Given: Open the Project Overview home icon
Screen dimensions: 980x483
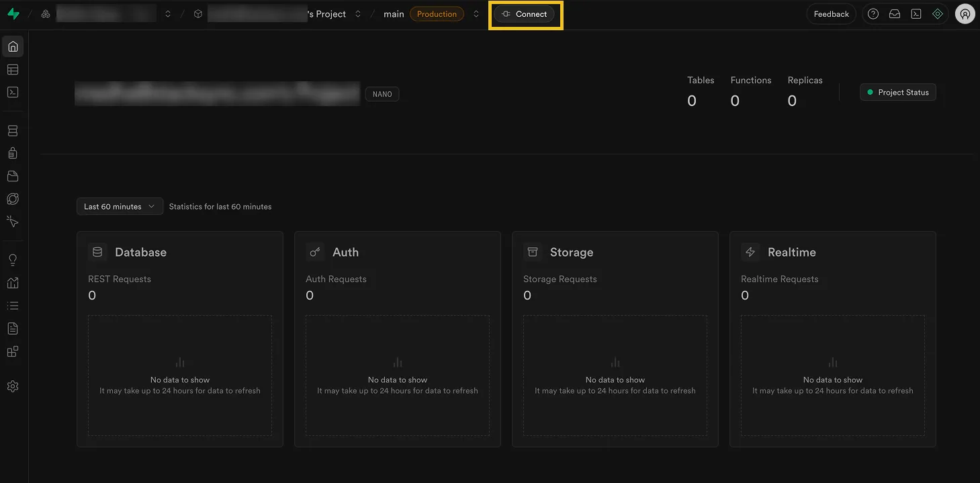Looking at the screenshot, I should [13, 46].
